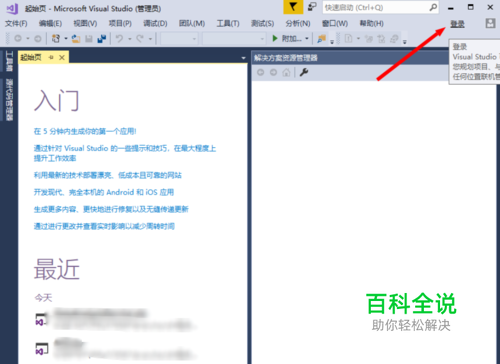500x364 pixels.
Task: Open the 调试(D) menu
Action: (155, 23)
